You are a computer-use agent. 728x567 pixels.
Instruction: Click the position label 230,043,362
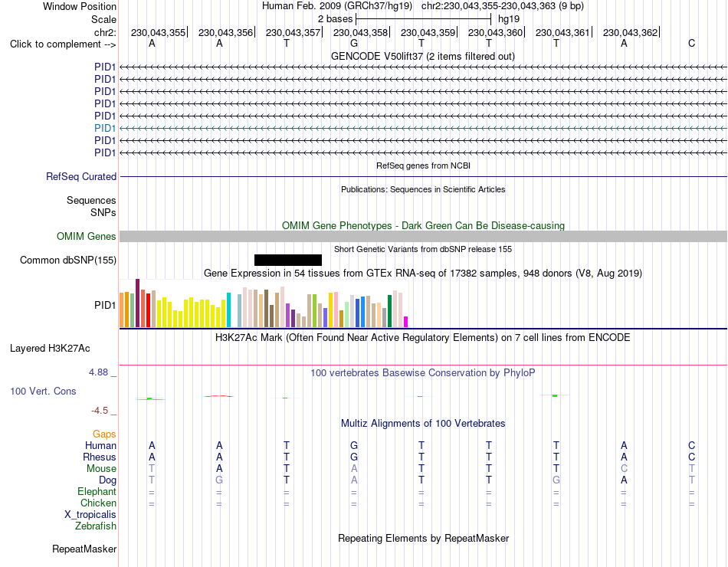point(631,32)
